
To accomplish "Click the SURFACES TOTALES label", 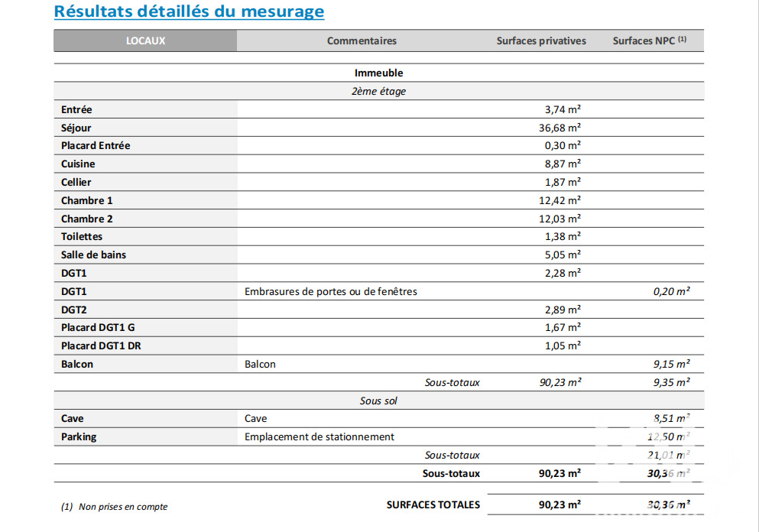I will pyautogui.click(x=433, y=504).
